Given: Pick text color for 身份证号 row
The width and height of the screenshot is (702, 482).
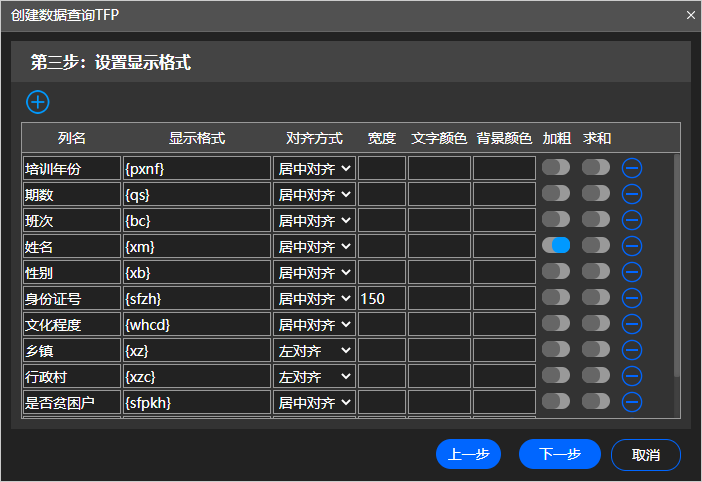Looking at the screenshot, I should click(439, 298).
